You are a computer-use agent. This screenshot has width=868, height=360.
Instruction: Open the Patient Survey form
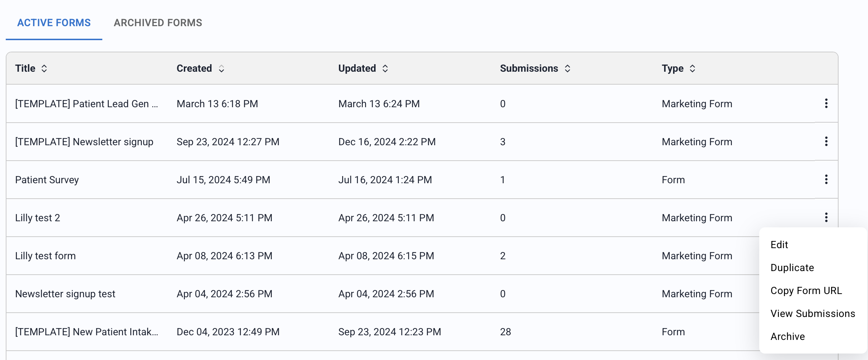pos(47,179)
